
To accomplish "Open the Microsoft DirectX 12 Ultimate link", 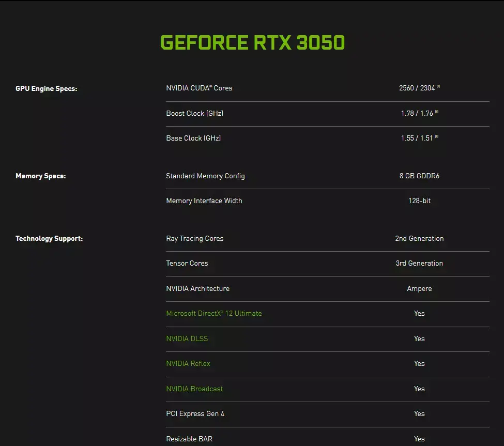I will coord(214,313).
